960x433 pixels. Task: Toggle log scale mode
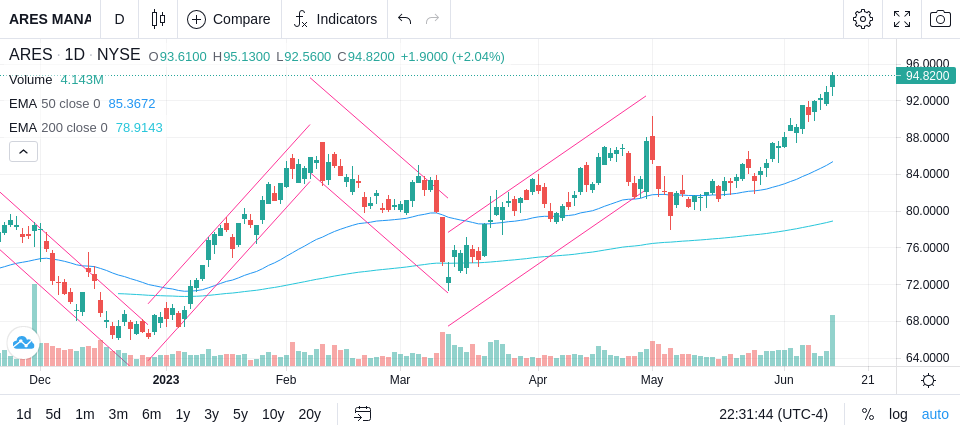point(898,415)
